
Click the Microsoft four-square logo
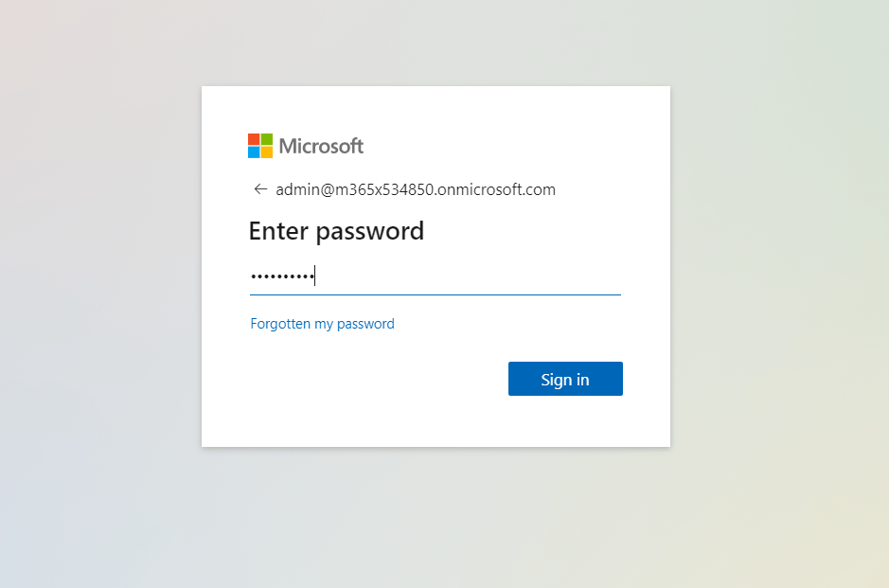tap(260, 146)
